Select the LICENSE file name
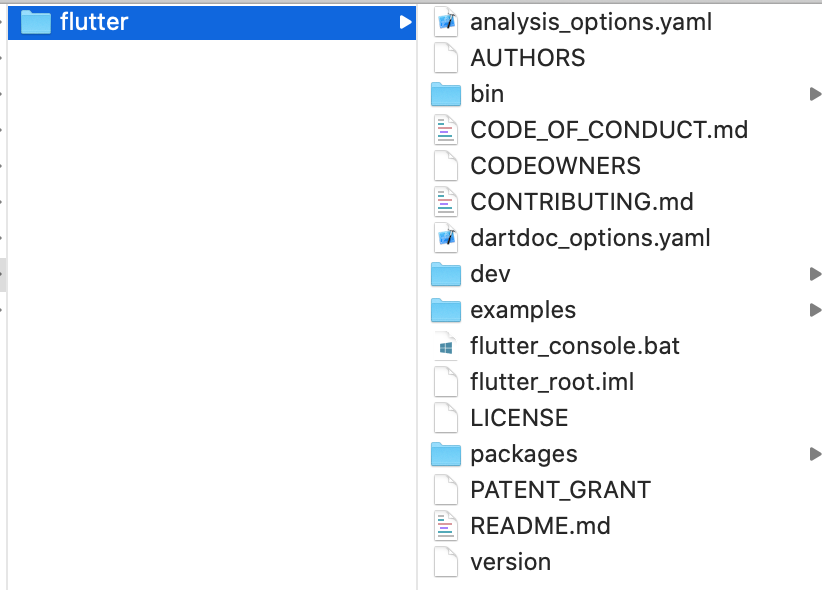Viewport: 822px width, 590px height. (x=519, y=418)
